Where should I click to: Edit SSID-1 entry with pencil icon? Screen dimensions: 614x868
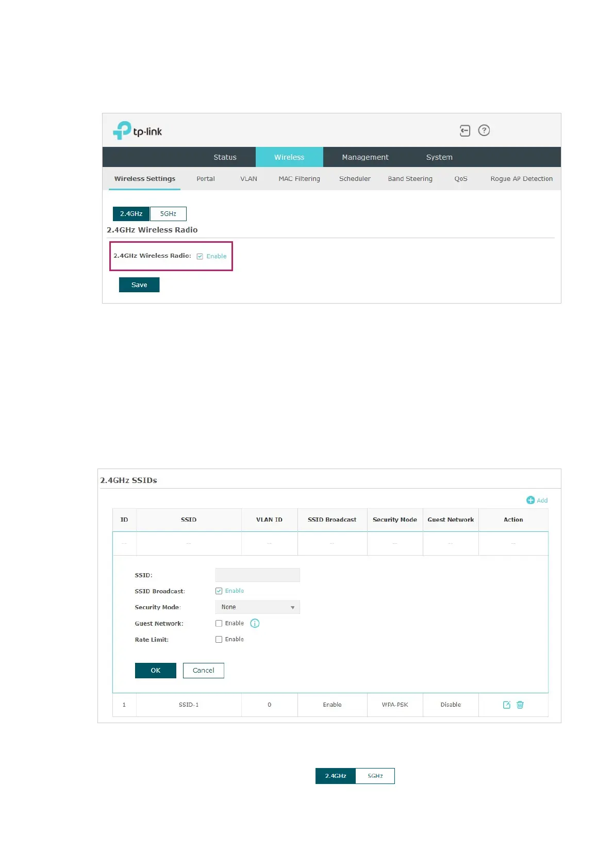[x=507, y=705]
